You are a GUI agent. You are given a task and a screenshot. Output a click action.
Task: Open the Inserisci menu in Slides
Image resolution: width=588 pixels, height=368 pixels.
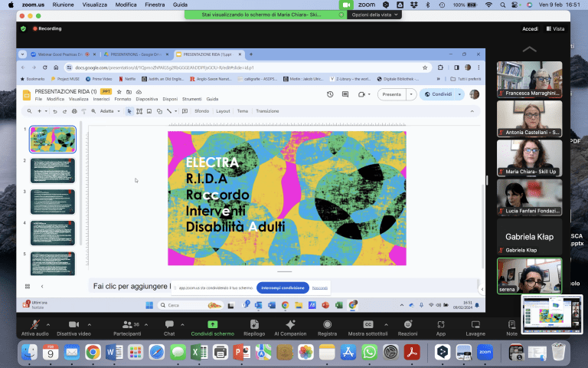[x=101, y=99]
